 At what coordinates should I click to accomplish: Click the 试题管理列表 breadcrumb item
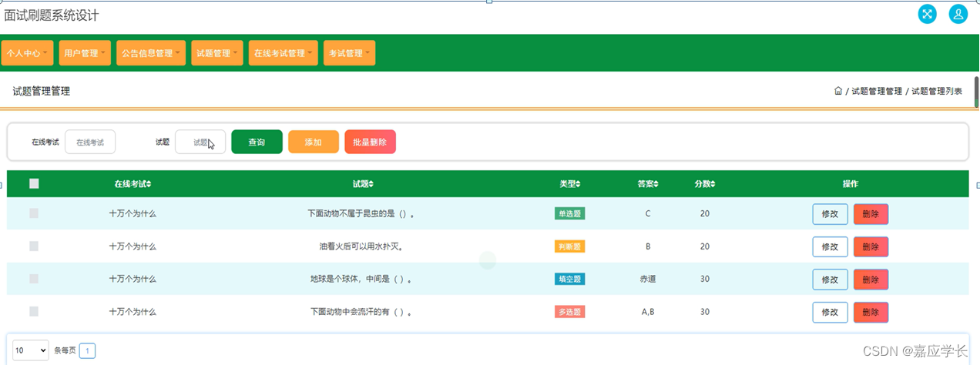pyautogui.click(x=937, y=91)
